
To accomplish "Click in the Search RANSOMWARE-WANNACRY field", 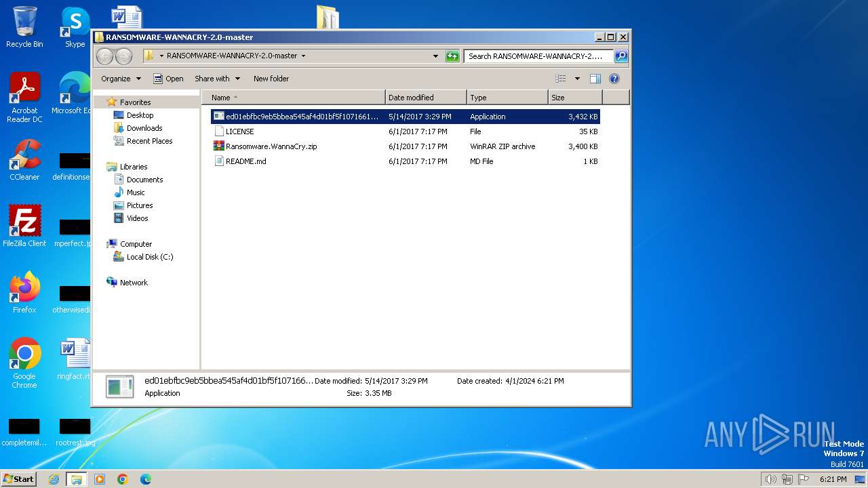I will pos(538,56).
